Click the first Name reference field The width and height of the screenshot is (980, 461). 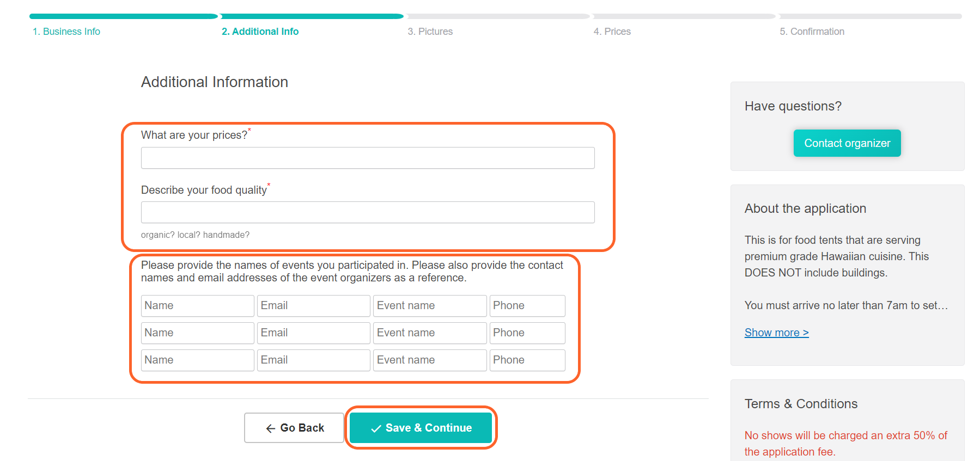197,305
